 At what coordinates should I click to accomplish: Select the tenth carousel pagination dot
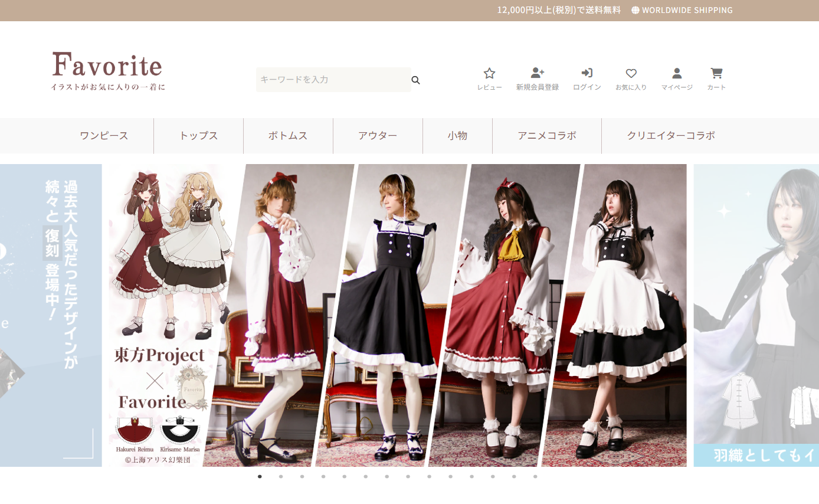pyautogui.click(x=451, y=476)
